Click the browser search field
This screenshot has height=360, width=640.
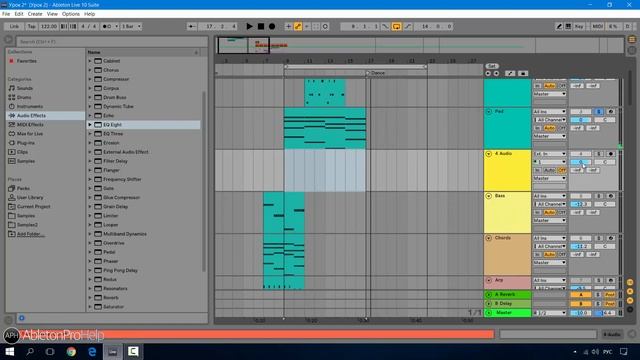[111, 42]
